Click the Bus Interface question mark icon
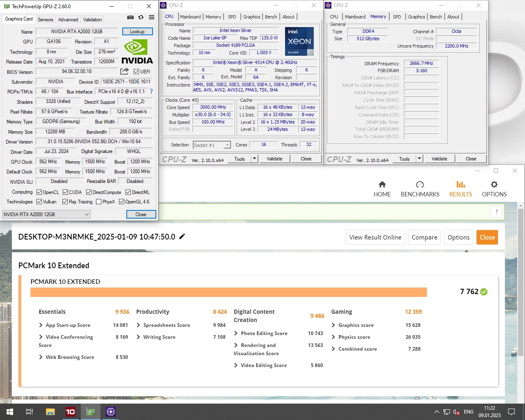The image size is (525, 420). pos(151,91)
